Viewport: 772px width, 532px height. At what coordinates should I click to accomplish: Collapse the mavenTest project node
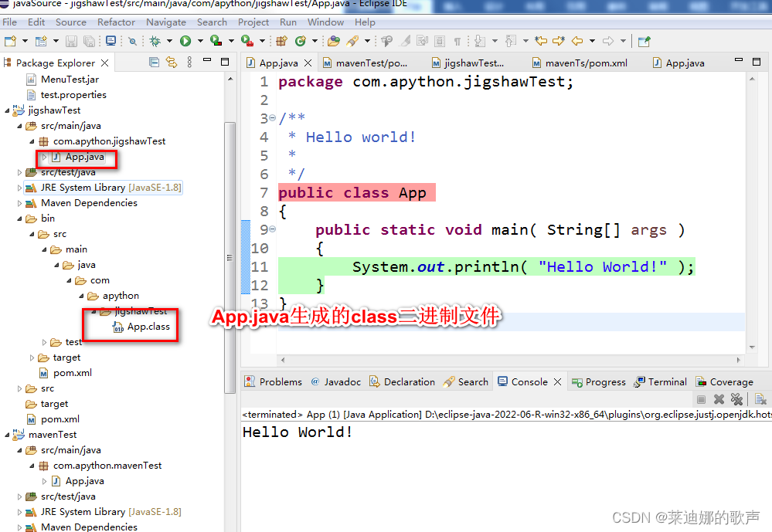point(7,435)
